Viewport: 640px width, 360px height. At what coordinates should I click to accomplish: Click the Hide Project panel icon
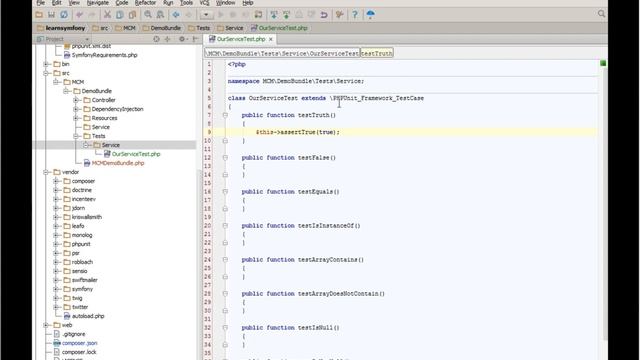[x=195, y=39]
